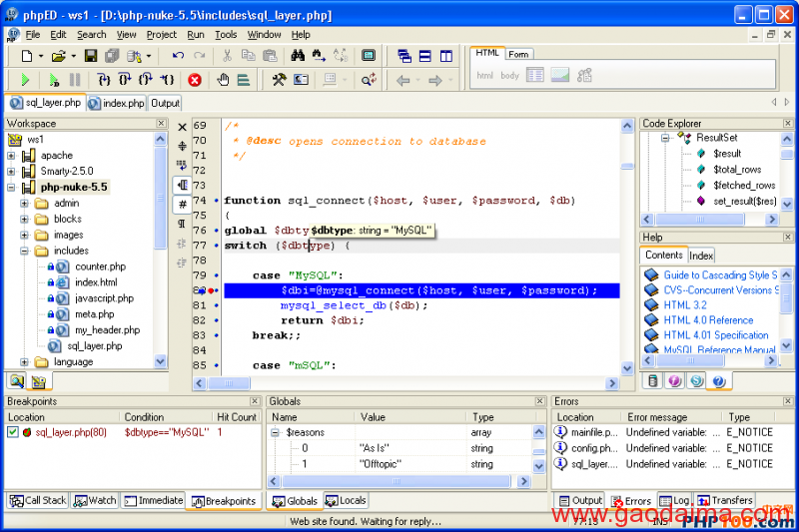Start debugging with green Run arrow
This screenshot has height=532, width=799.
[x=24, y=80]
